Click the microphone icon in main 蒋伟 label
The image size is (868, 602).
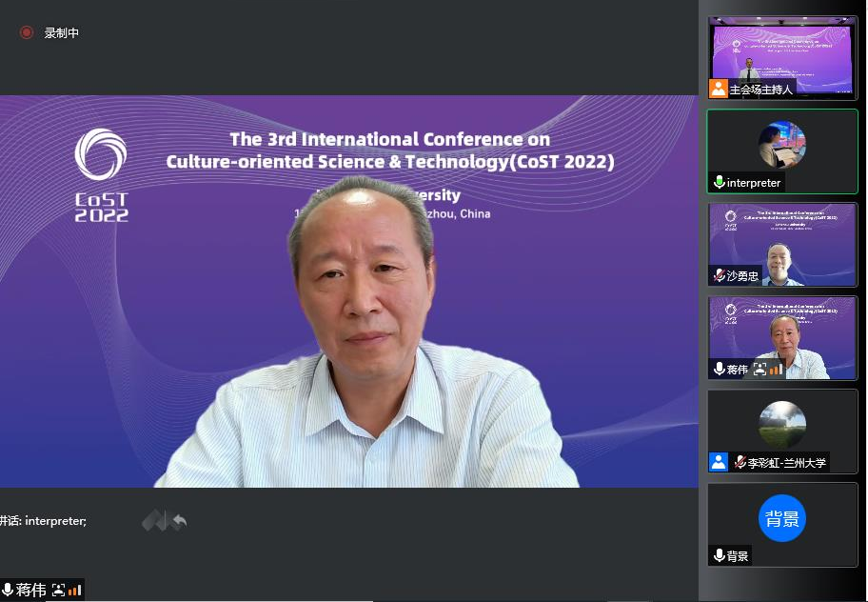tap(8, 590)
